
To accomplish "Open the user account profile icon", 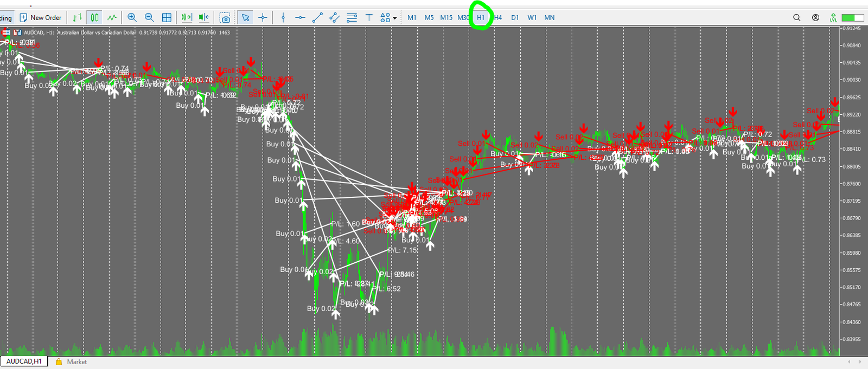I will click(x=815, y=17).
